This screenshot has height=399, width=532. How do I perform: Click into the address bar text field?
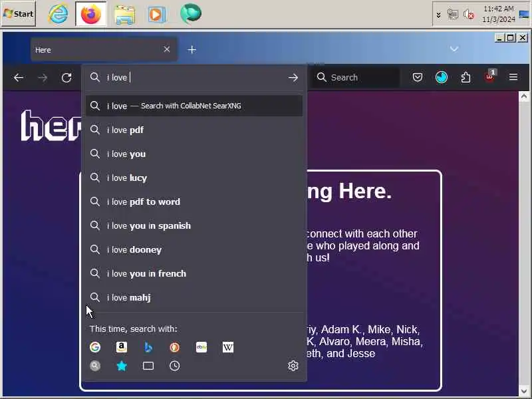pyautogui.click(x=194, y=78)
